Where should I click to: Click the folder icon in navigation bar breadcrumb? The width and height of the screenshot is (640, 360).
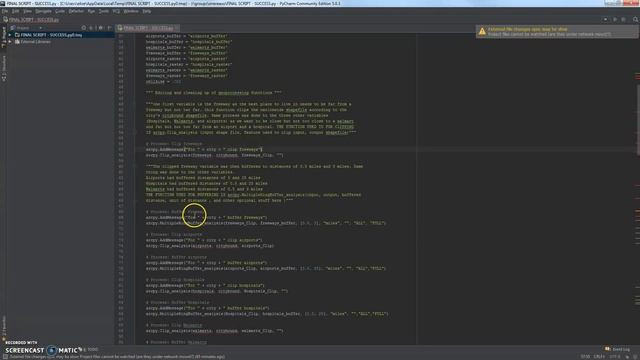click(x=5, y=20)
